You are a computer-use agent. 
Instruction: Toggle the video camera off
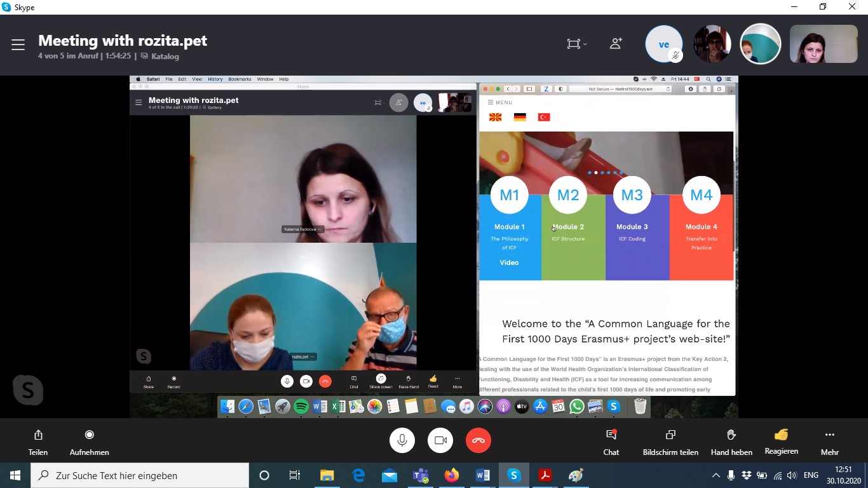[440, 440]
